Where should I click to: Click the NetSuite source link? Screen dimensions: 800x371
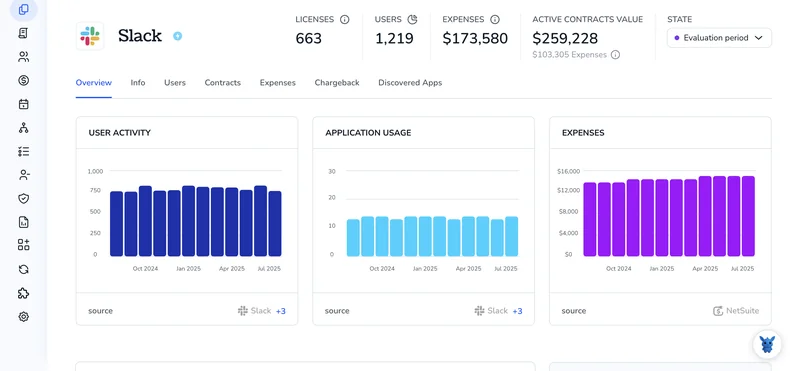tap(736, 311)
